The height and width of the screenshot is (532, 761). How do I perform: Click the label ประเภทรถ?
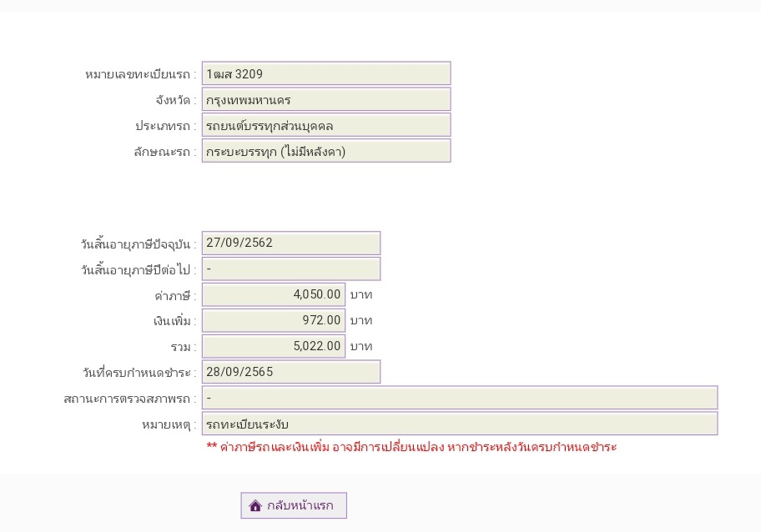(x=165, y=126)
